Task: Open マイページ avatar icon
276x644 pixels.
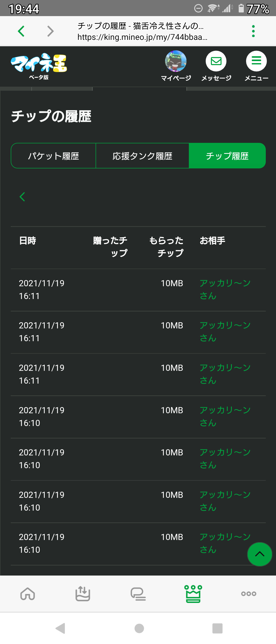Action: tap(176, 61)
